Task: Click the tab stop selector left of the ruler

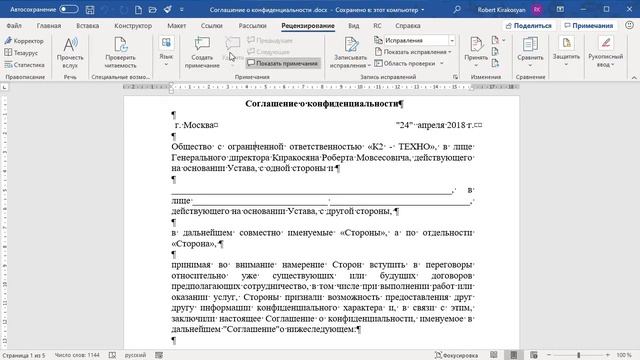Action: (x=4, y=87)
